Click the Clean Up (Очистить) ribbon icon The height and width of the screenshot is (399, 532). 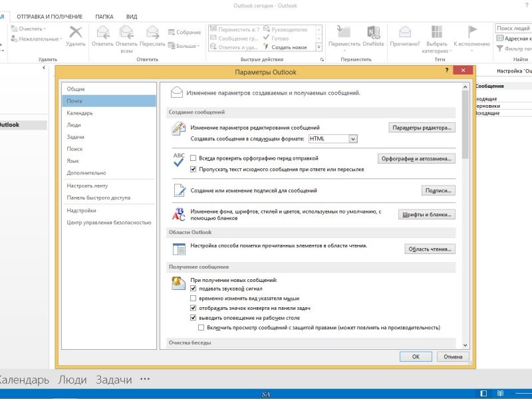click(x=14, y=29)
